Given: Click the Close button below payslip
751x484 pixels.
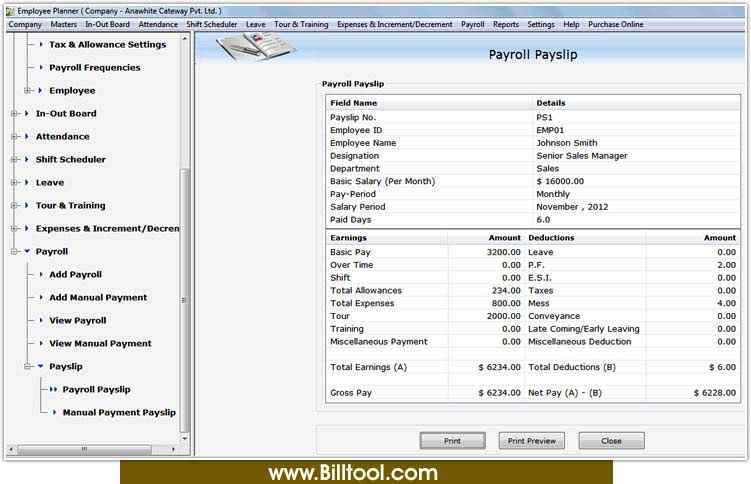Looking at the screenshot, I should 611,440.
